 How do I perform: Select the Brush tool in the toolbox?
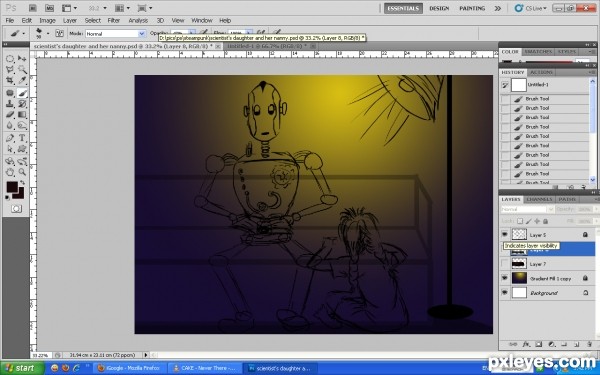[x=22, y=93]
